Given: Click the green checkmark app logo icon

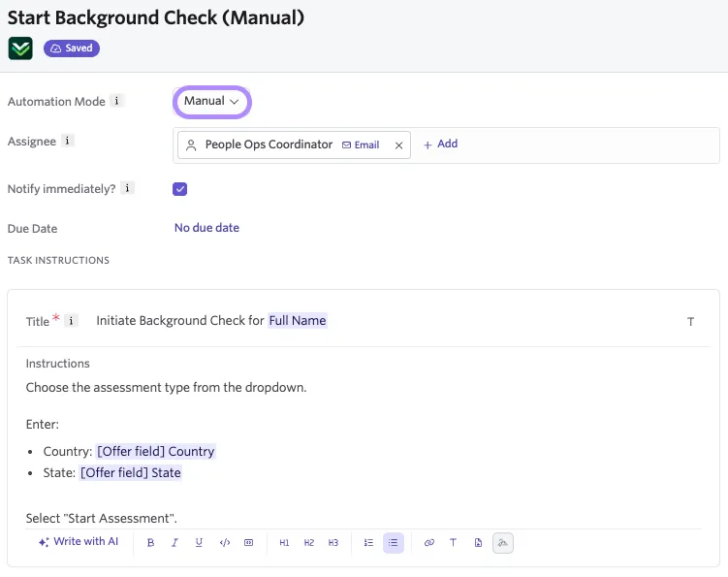Looking at the screenshot, I should (20, 48).
